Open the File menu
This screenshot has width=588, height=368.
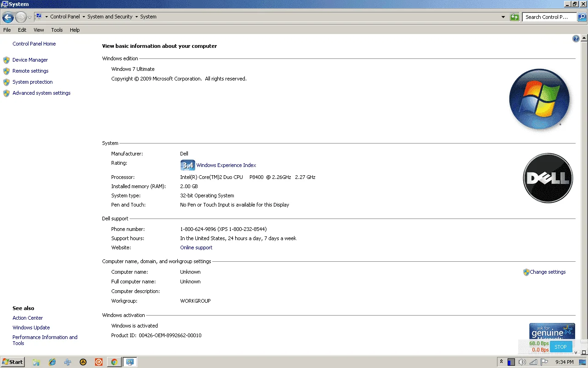[x=7, y=30]
